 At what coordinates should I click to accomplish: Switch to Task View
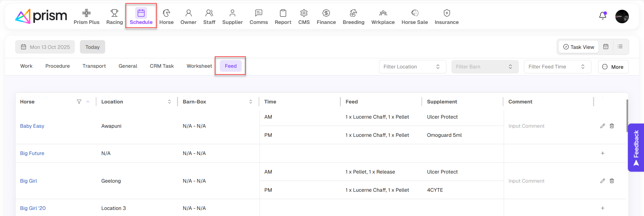(579, 47)
